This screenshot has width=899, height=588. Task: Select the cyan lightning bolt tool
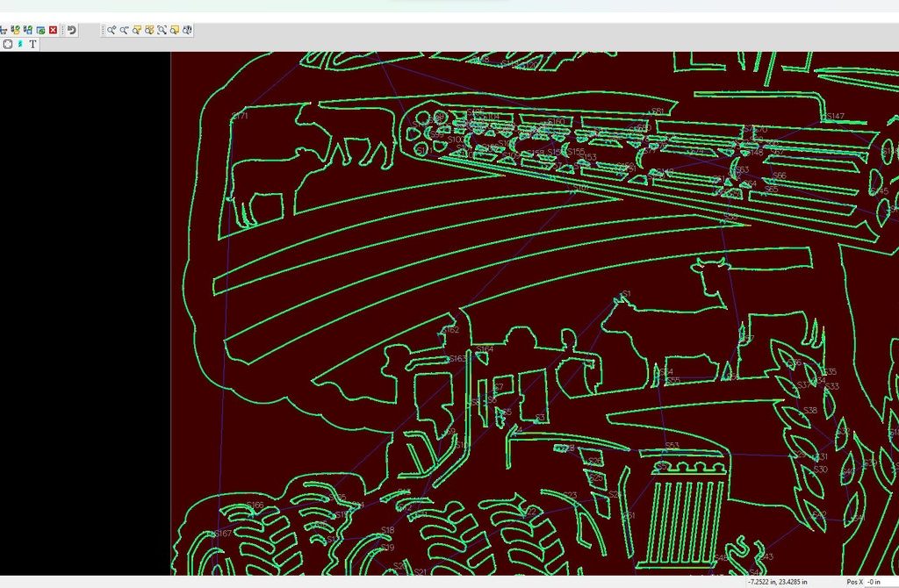coord(20,44)
